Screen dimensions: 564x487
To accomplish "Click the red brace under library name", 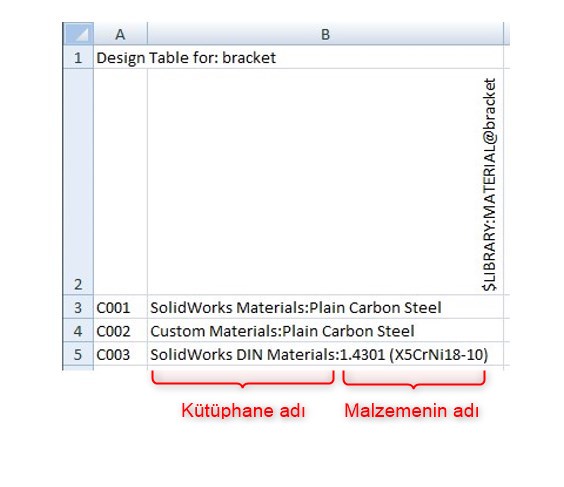I will coord(243,379).
